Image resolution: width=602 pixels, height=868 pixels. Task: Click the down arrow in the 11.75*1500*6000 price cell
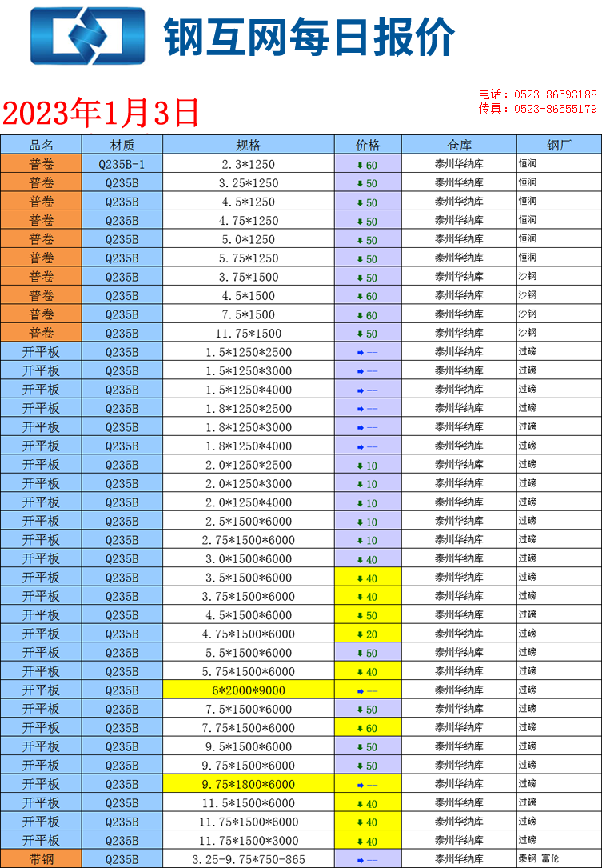[360, 822]
